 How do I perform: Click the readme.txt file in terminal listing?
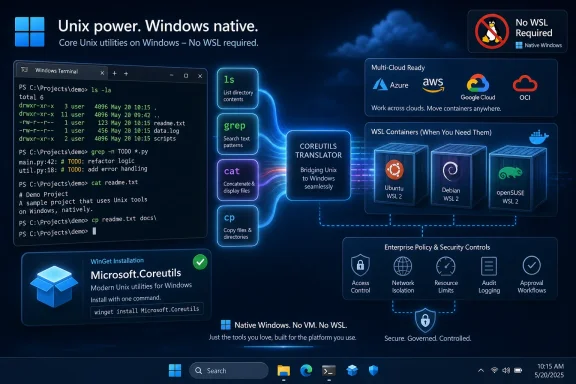click(x=169, y=123)
